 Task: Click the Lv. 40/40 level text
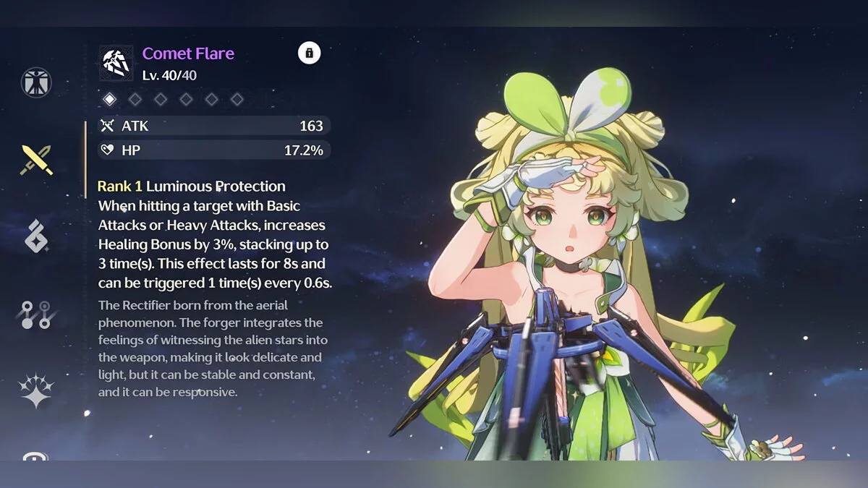169,75
